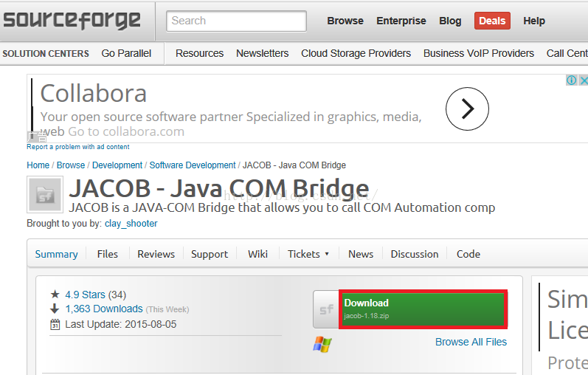This screenshot has height=375, width=588.
Task: Click the ad info icon
Action: pyautogui.click(x=572, y=80)
